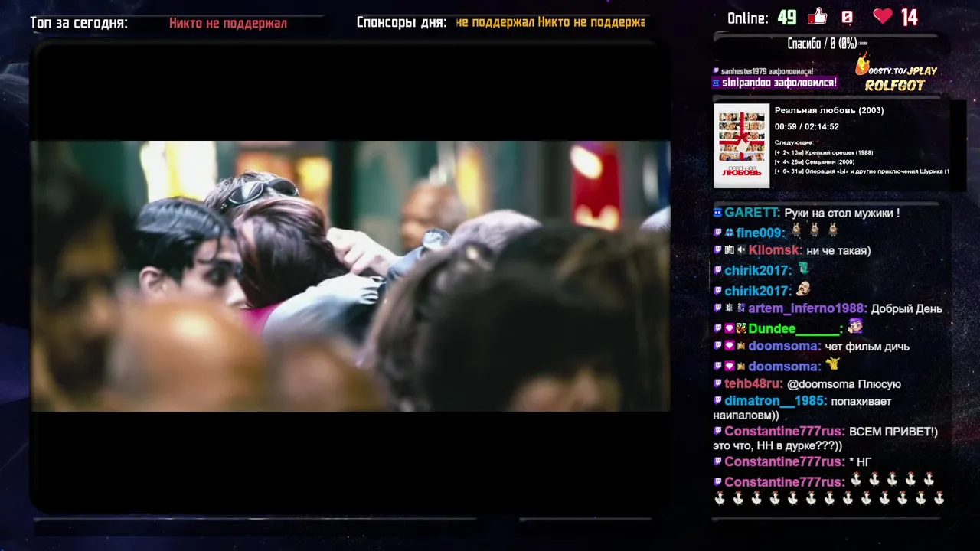The width and height of the screenshot is (980, 551).
Task: Click the Twitch badge before tehb48ru
Action: point(718,383)
